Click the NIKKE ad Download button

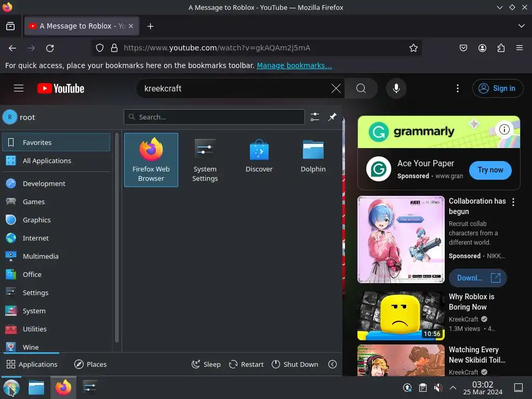pos(478,278)
